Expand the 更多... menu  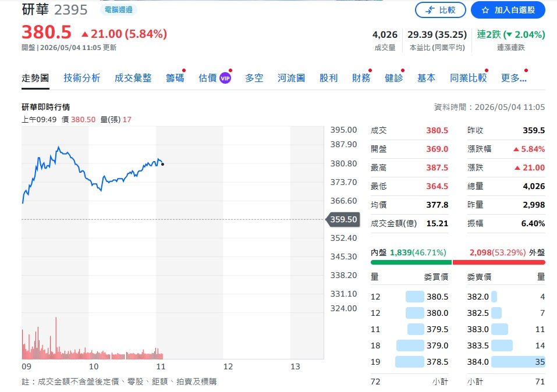coord(514,78)
